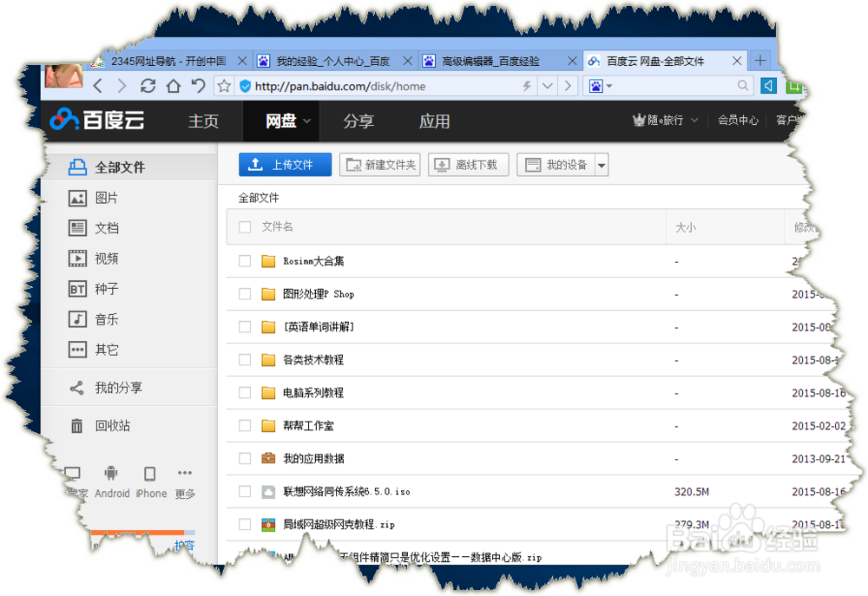Check the Rosimm大合集 row checkbox

245,261
